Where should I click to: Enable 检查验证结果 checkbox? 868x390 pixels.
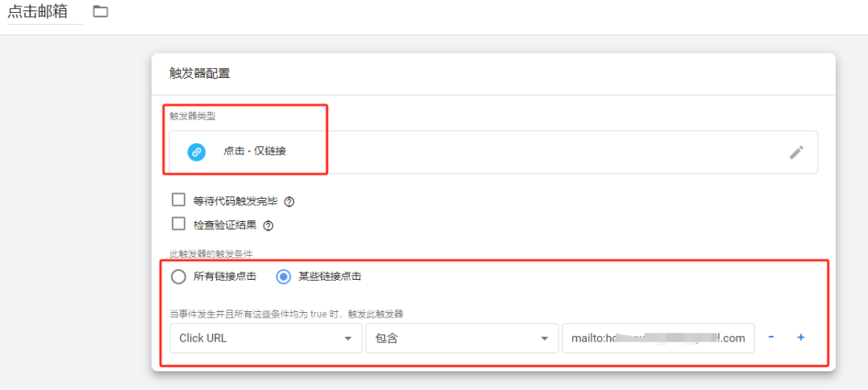click(x=178, y=224)
